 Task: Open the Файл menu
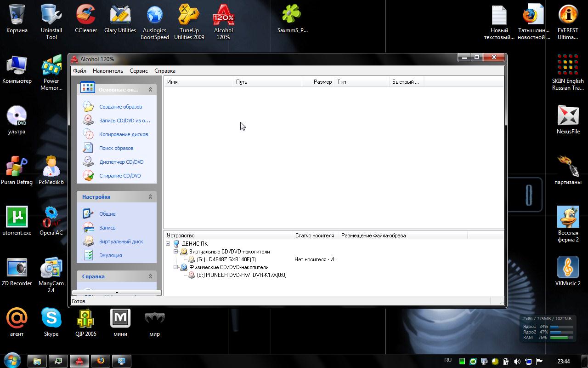79,71
